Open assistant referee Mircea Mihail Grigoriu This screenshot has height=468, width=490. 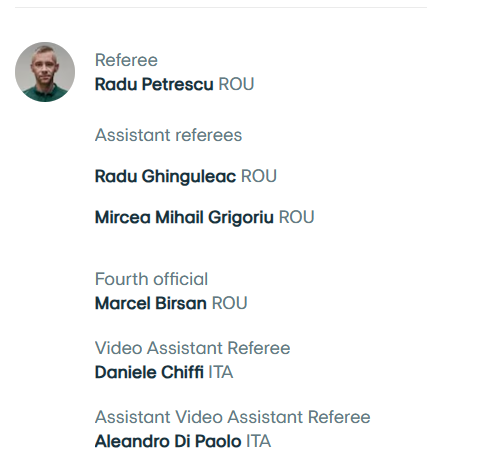(184, 217)
